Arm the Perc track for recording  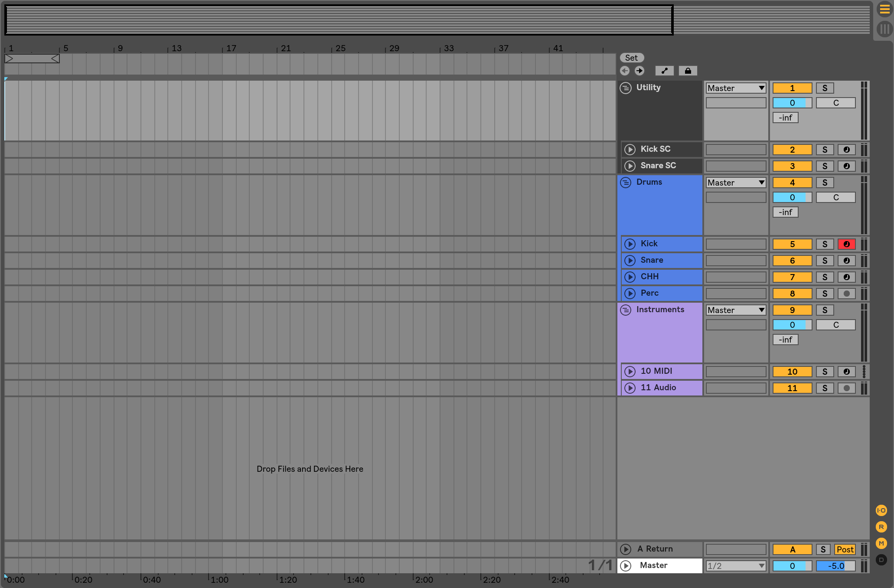[x=847, y=294]
